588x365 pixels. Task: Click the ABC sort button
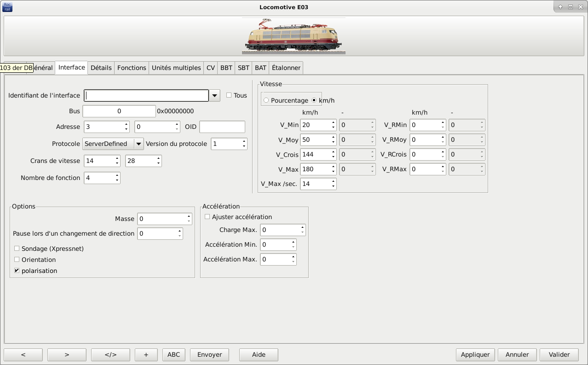coord(173,354)
